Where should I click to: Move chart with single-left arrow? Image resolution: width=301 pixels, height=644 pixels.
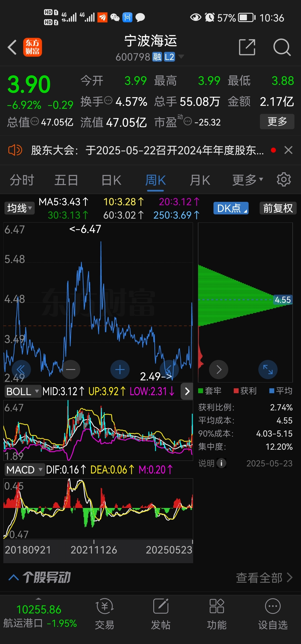click(x=169, y=370)
